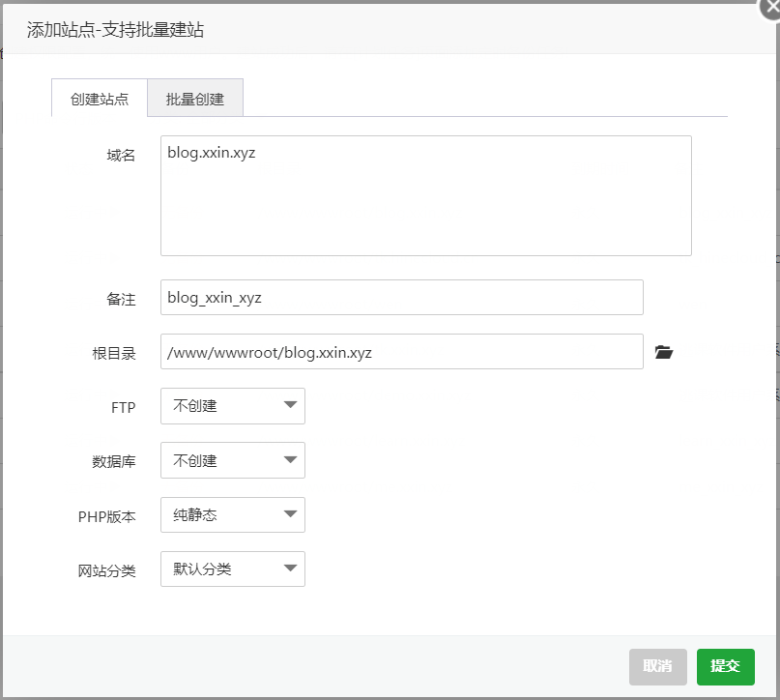Viewport: 780px width, 700px height.
Task: Click the 网站分类 label
Action: [106, 570]
